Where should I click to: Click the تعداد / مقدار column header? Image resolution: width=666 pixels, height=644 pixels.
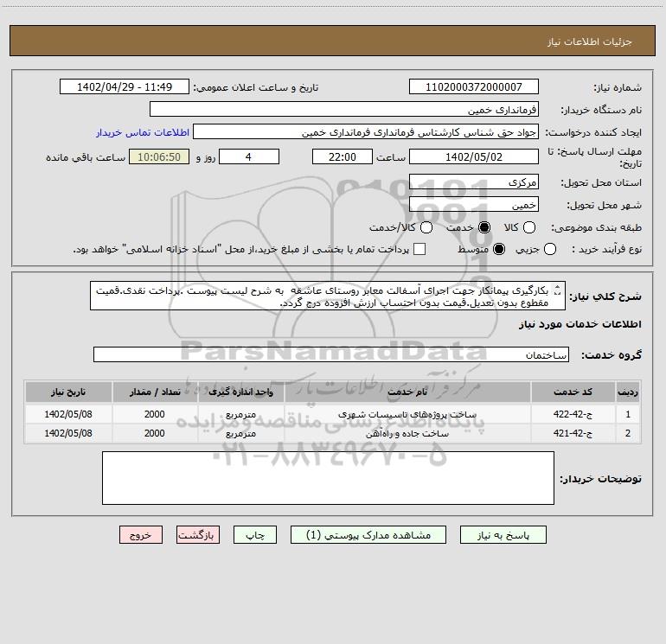tap(155, 392)
